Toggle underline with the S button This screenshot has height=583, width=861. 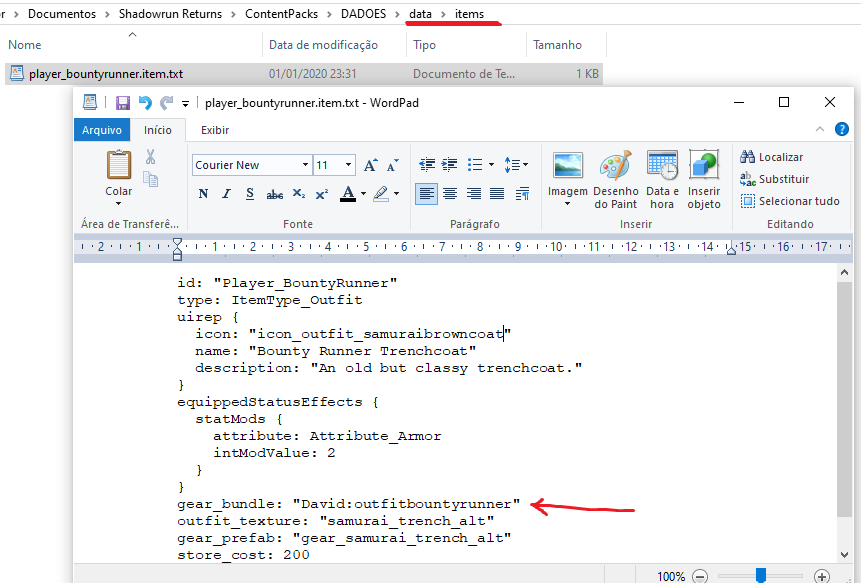pos(250,194)
